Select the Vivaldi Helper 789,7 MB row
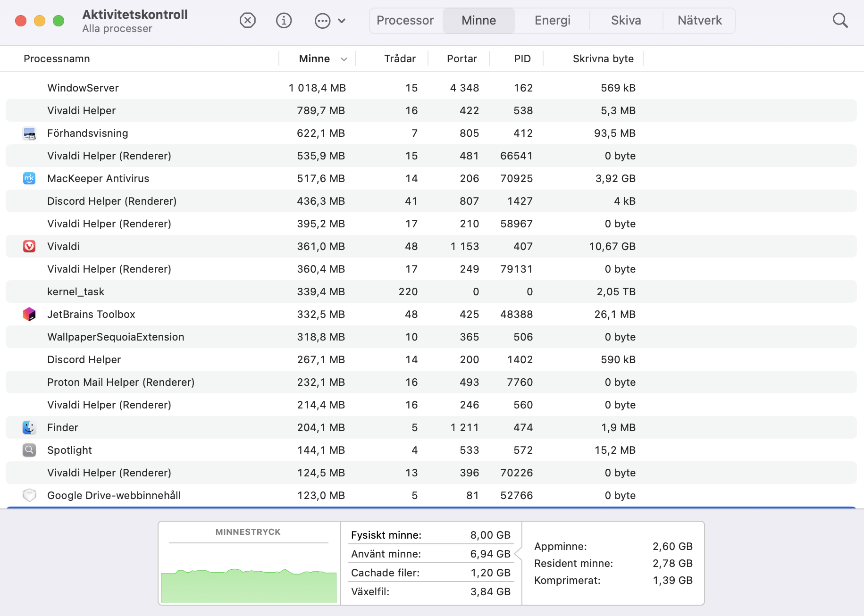 pyautogui.click(x=431, y=110)
